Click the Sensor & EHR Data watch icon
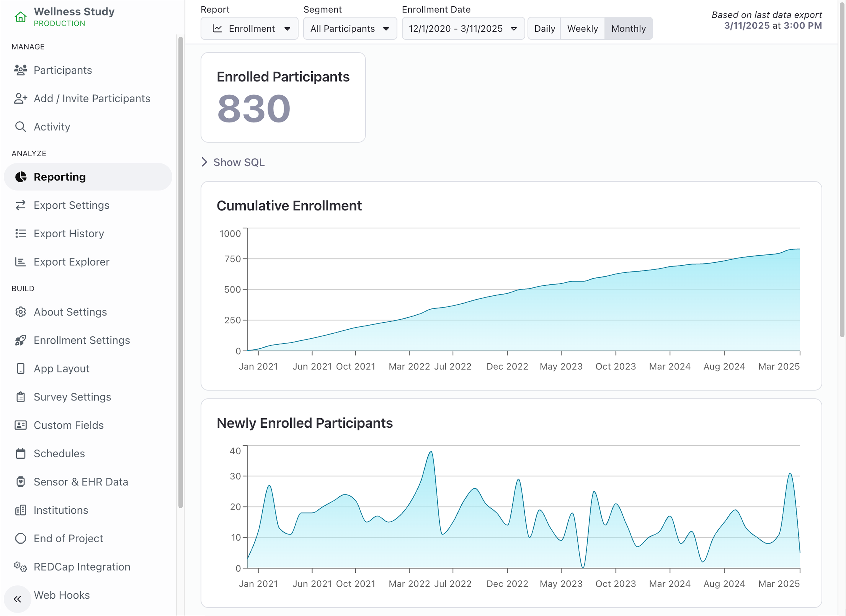846x616 pixels. coord(20,482)
